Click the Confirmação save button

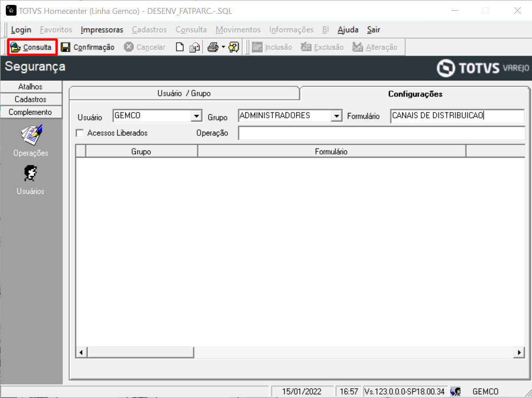(88, 47)
